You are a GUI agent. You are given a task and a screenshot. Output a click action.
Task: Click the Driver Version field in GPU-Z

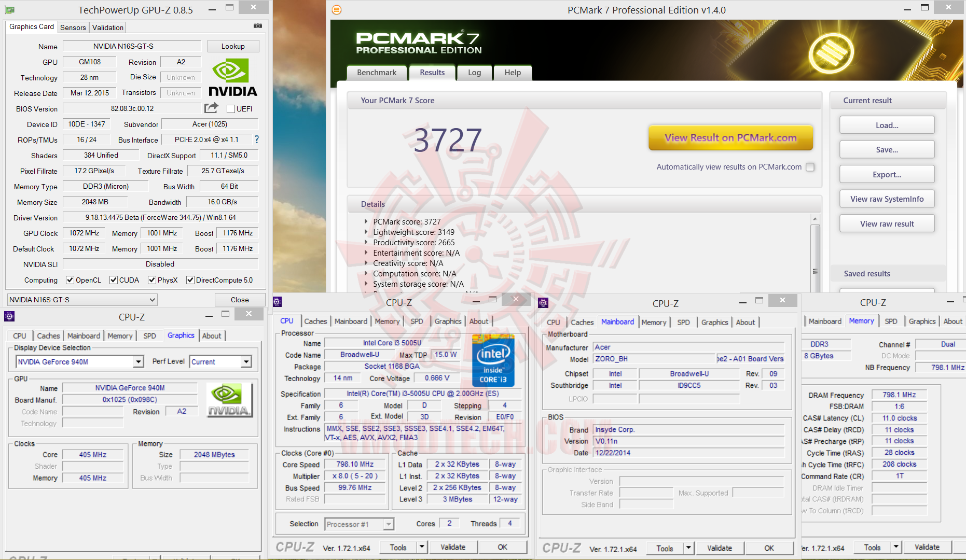[161, 217]
